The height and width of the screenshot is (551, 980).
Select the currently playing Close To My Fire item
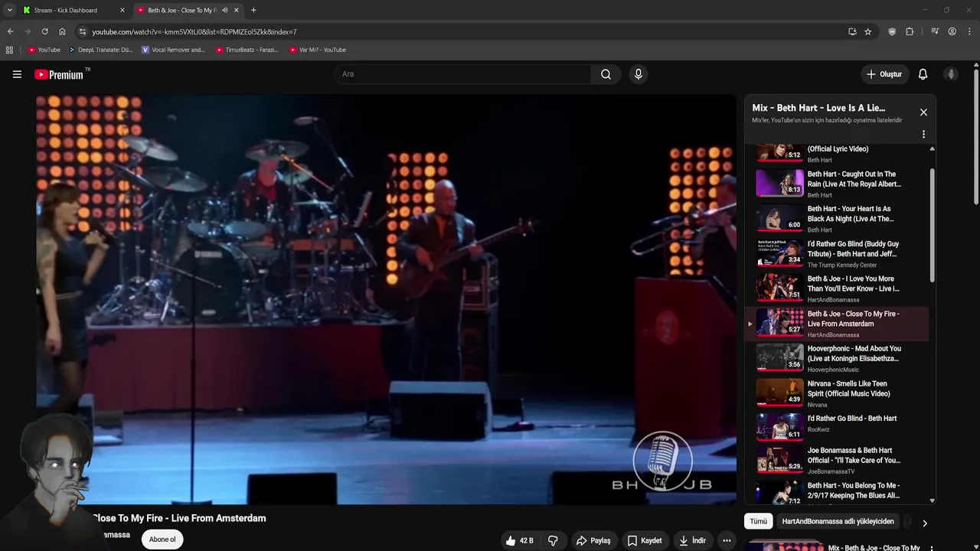(x=837, y=324)
